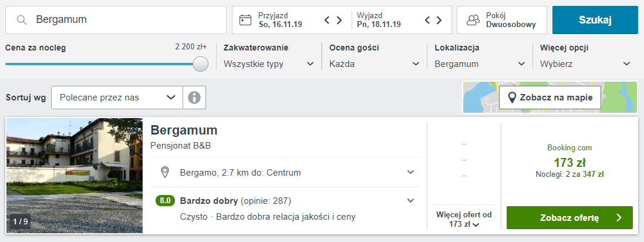Go to next arrival date
Image resolution: width=644 pixels, height=242 pixels.
click(x=339, y=20)
